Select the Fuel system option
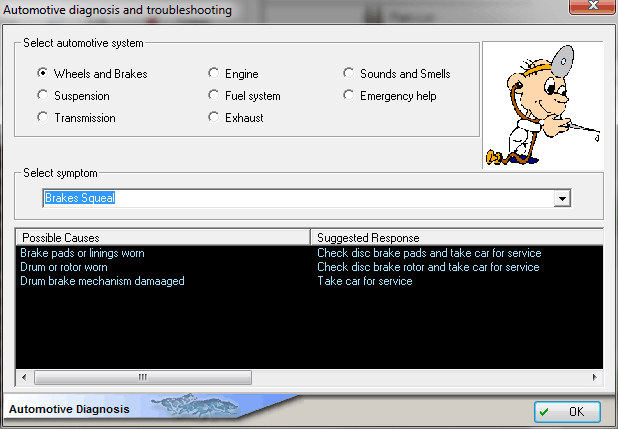This screenshot has height=429, width=618. pos(214,96)
